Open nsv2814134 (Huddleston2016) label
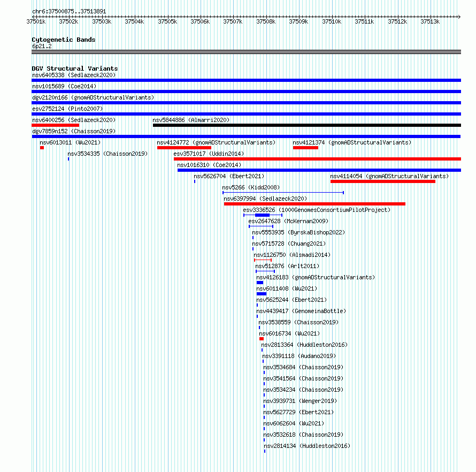Viewport: 476px width, 472px height. point(307,446)
